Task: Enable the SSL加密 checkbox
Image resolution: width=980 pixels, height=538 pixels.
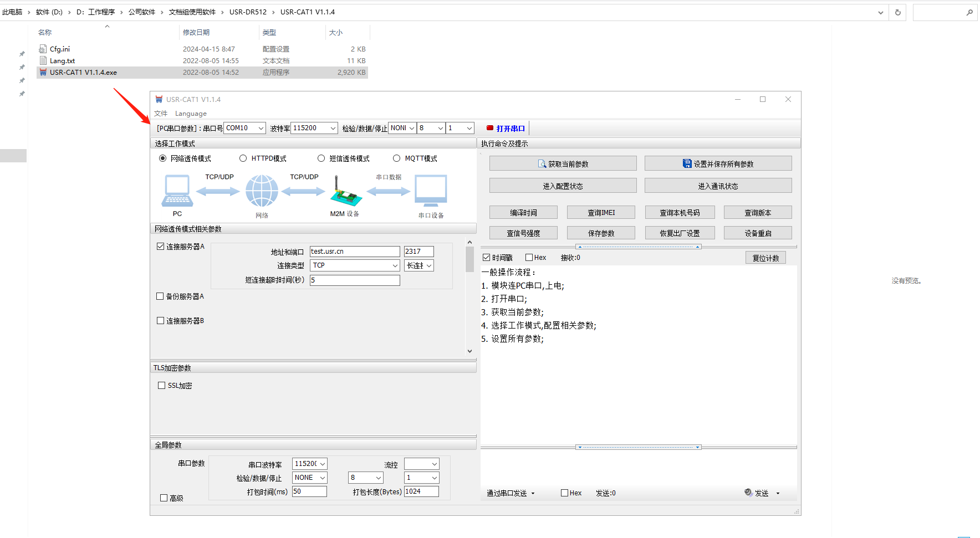Action: tap(162, 386)
